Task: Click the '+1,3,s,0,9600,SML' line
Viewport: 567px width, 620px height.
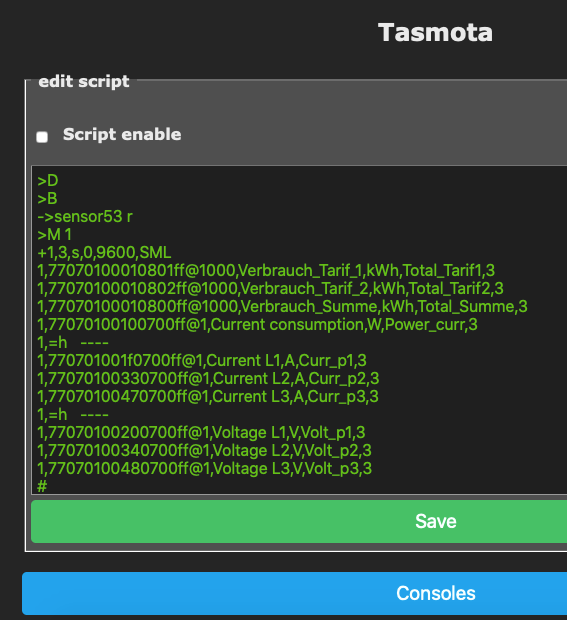Action: tap(104, 253)
